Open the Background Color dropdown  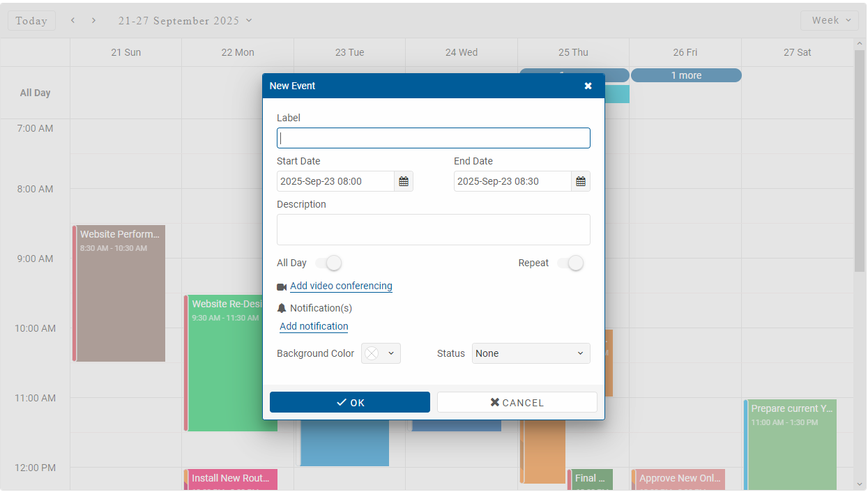coord(381,353)
